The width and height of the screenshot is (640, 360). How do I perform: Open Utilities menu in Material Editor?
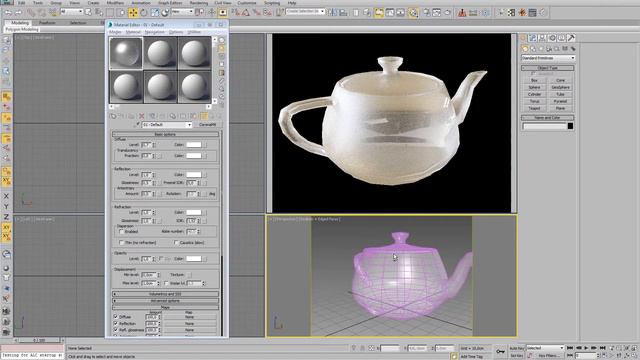pos(194,32)
